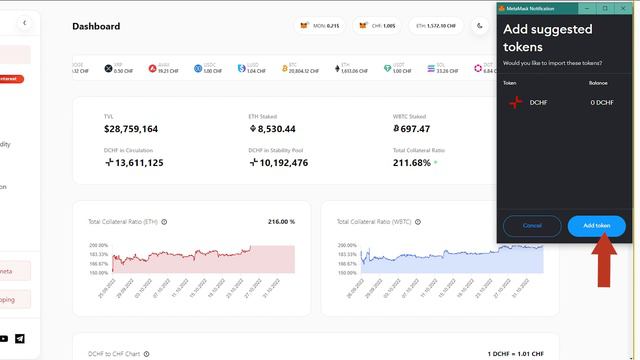
Task: Click the red pill badge in the sidebar
Action: [11, 79]
